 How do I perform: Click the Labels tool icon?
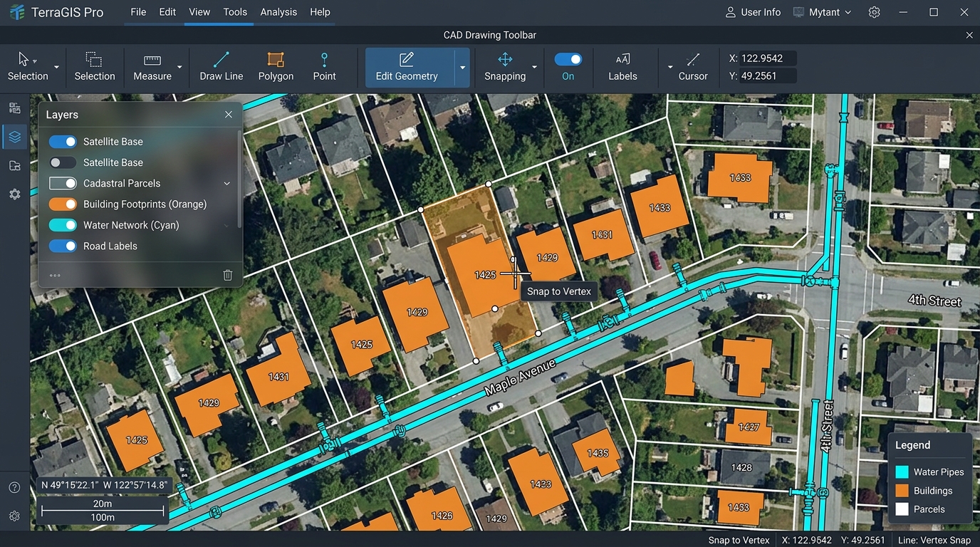click(622, 59)
